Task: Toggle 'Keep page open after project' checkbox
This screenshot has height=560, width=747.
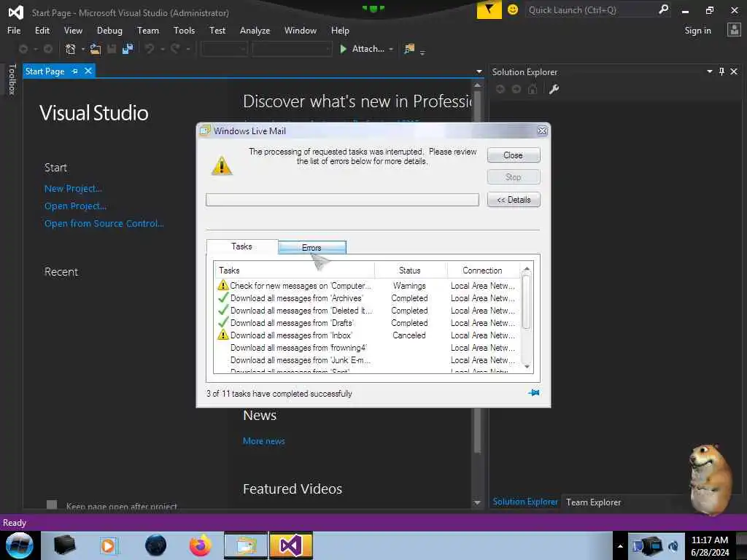Action: [x=52, y=505]
